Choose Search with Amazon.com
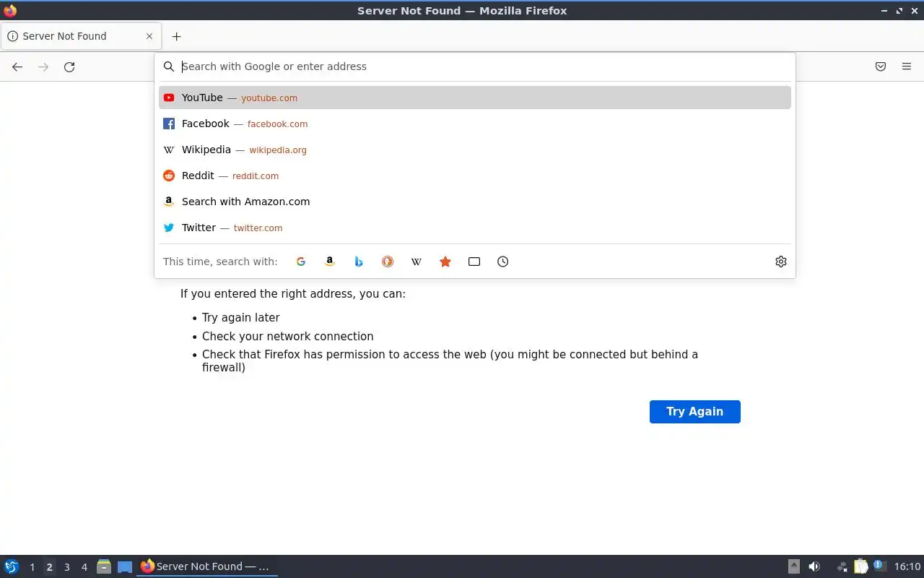 click(x=475, y=202)
